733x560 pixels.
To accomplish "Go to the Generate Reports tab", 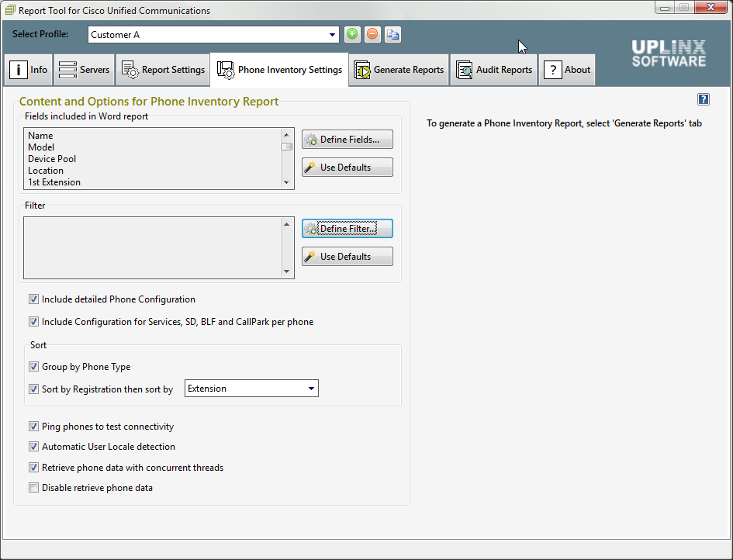I will point(399,70).
